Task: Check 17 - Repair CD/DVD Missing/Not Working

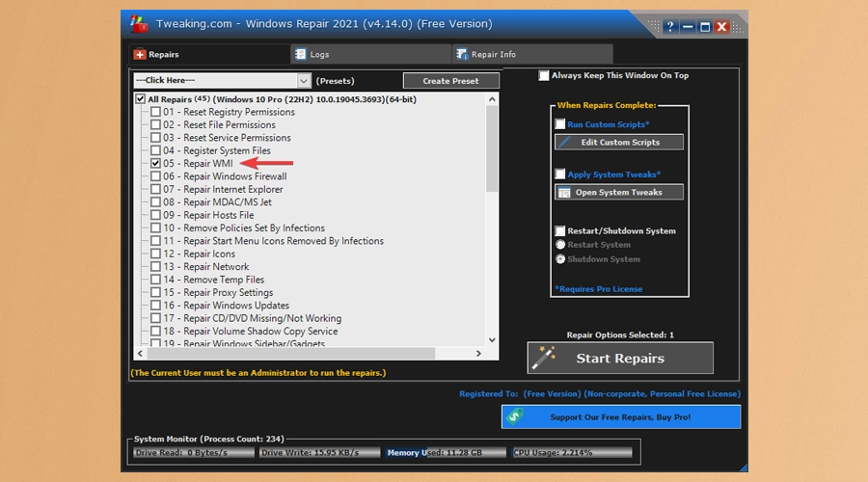Action: click(155, 318)
